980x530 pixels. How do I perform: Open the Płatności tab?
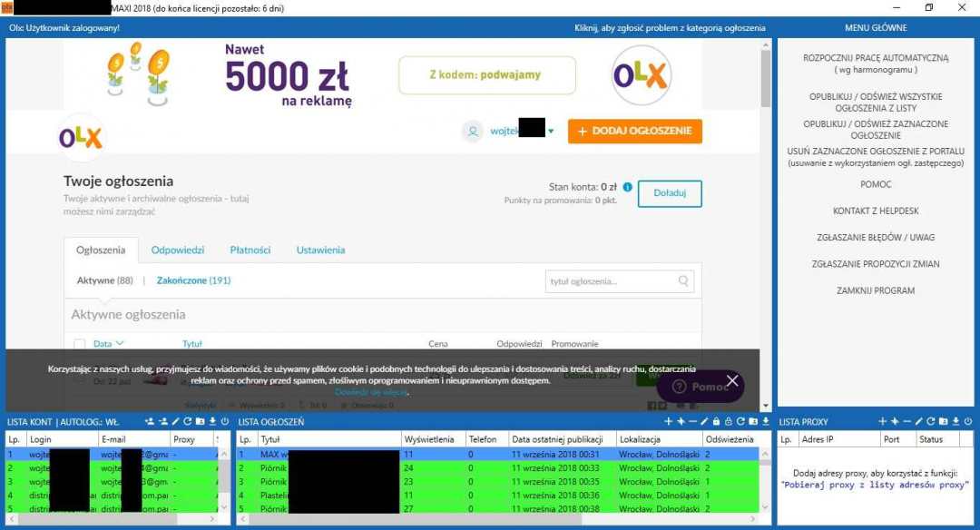[x=250, y=250]
